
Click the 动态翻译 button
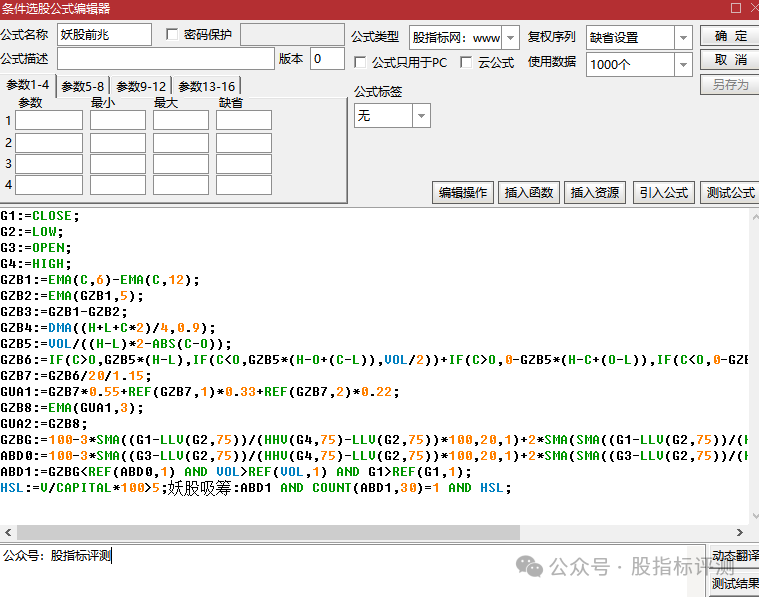pos(735,556)
